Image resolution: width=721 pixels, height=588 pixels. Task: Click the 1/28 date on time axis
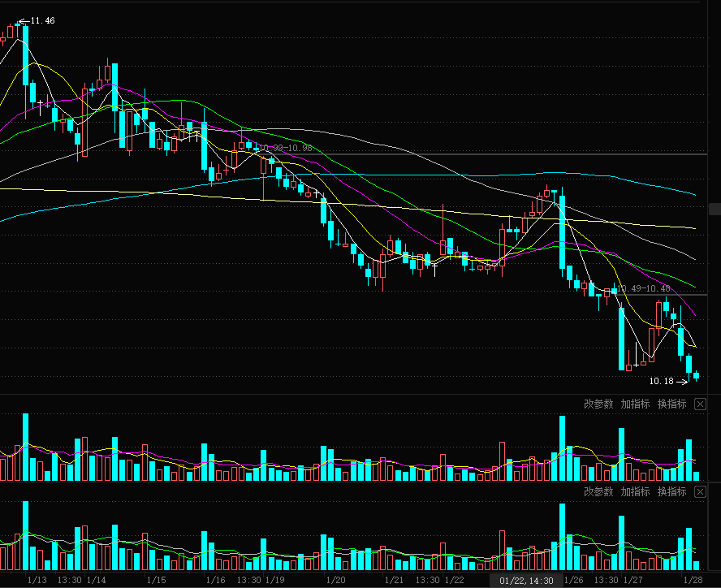tap(693, 580)
